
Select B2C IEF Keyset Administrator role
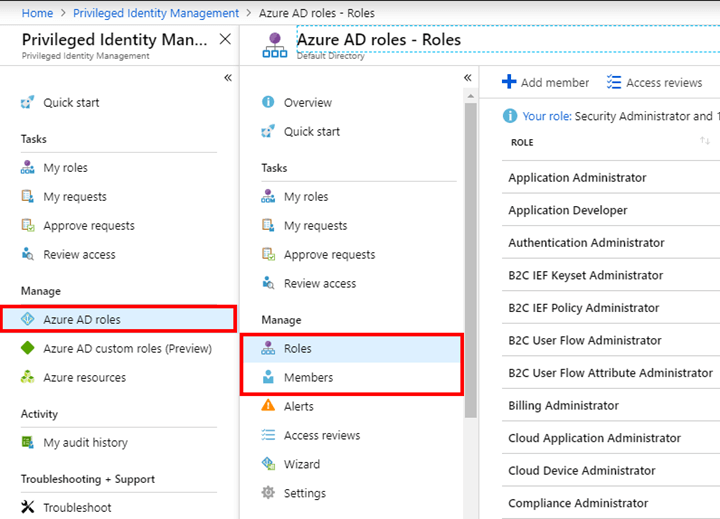point(611,275)
